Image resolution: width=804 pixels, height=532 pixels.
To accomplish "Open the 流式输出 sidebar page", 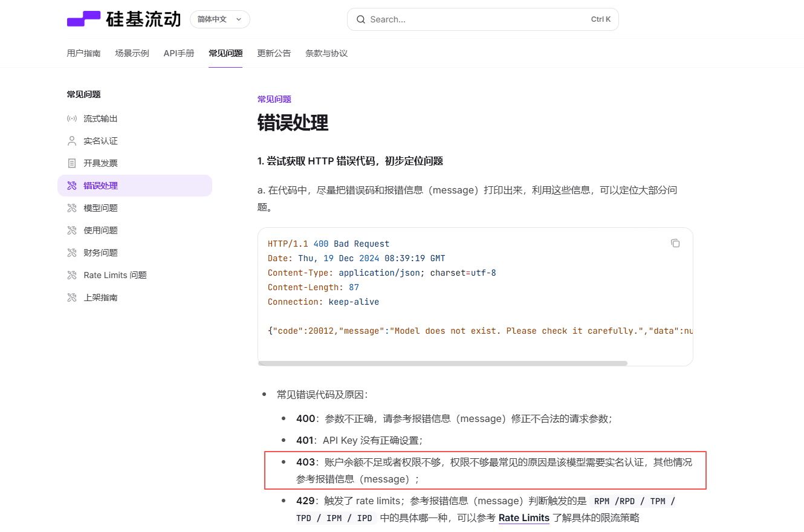I will click(135, 118).
